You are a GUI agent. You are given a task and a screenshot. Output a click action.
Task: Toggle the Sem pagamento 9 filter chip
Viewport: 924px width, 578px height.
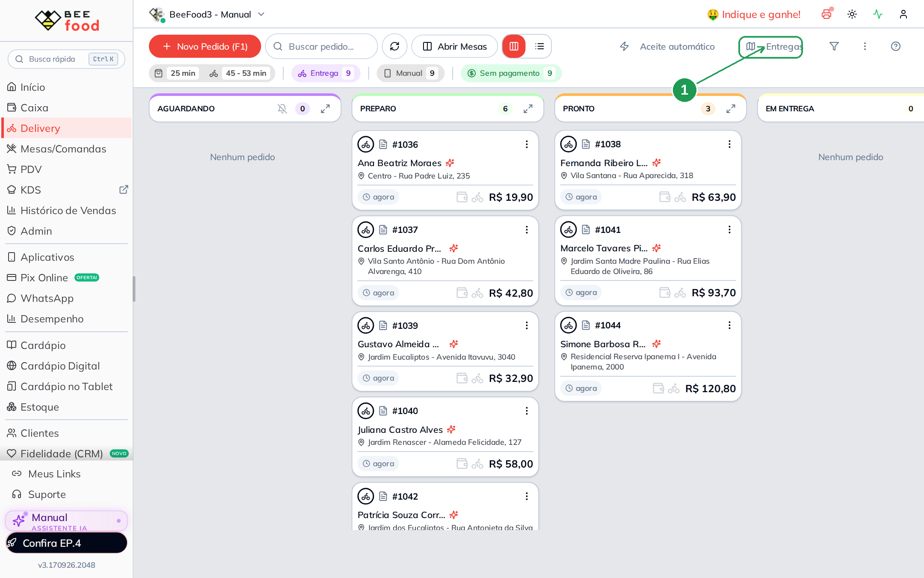coord(511,73)
